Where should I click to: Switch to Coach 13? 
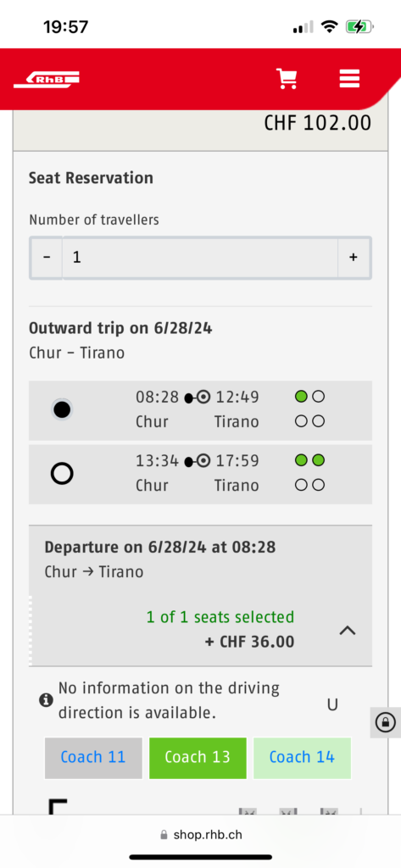tap(198, 757)
